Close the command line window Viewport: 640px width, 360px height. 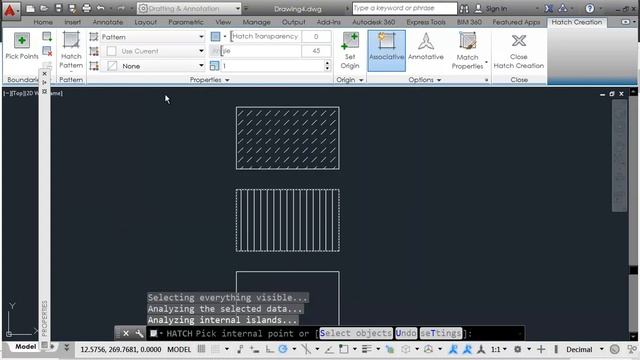click(x=126, y=333)
